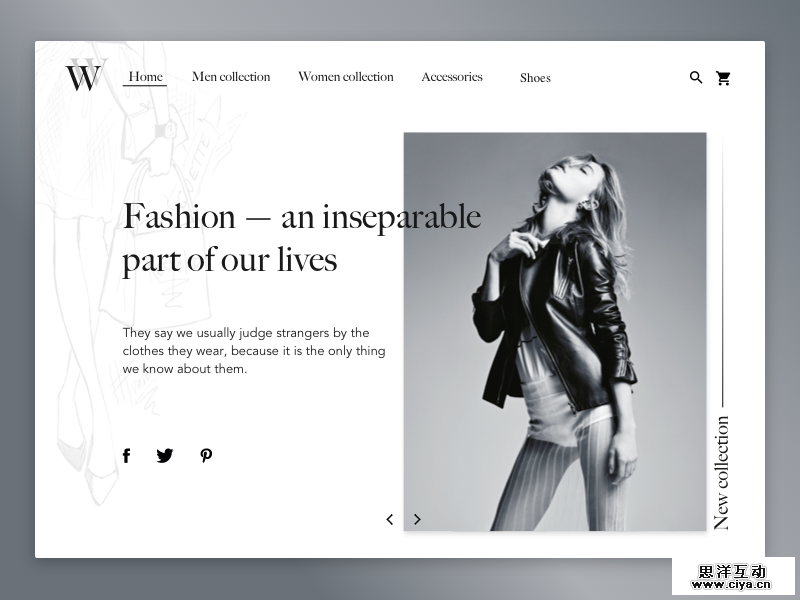Click the New collection vertical label

(x=721, y=473)
